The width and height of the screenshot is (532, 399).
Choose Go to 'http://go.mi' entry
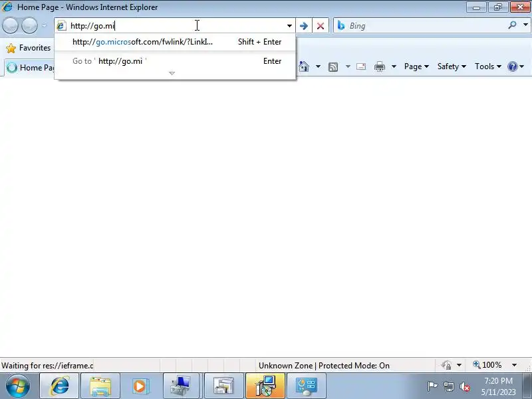[175, 61]
